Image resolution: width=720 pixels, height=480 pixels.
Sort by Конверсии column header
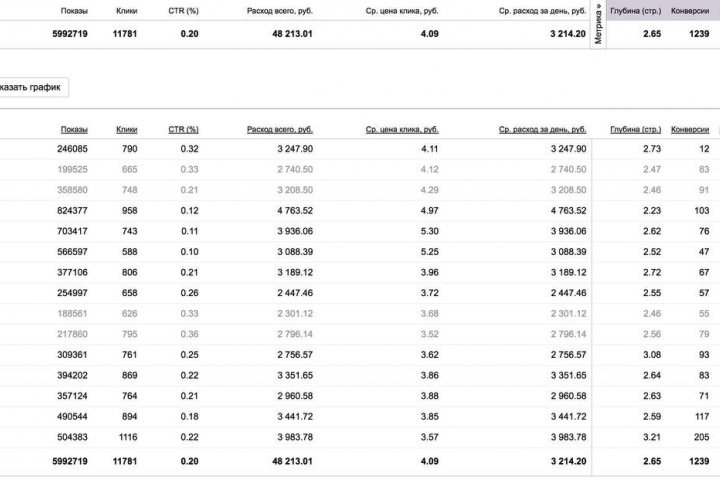tap(690, 130)
